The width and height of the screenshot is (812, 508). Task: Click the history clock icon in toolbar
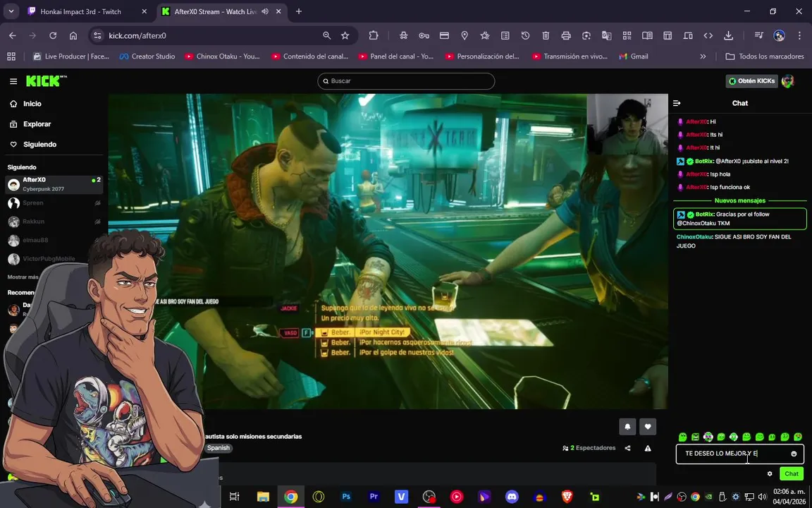click(526, 36)
